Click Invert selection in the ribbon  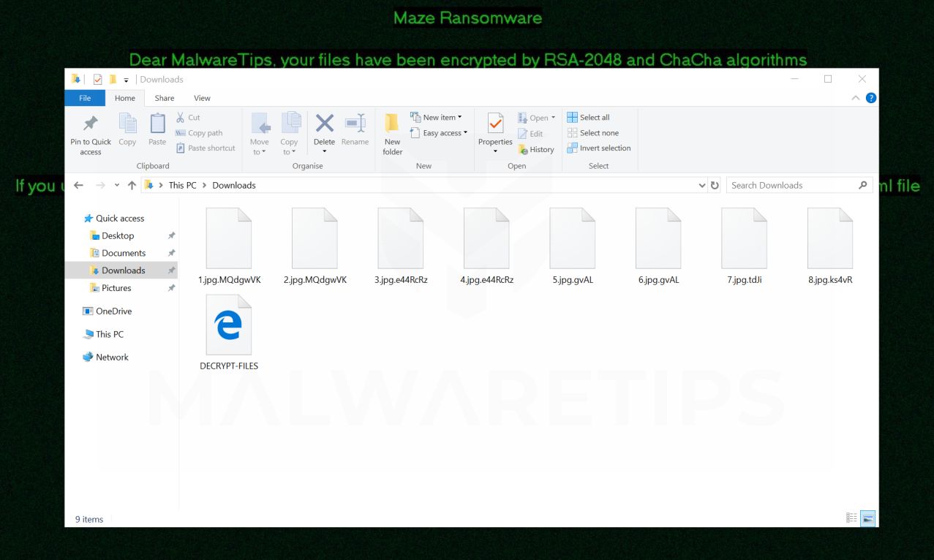(598, 148)
